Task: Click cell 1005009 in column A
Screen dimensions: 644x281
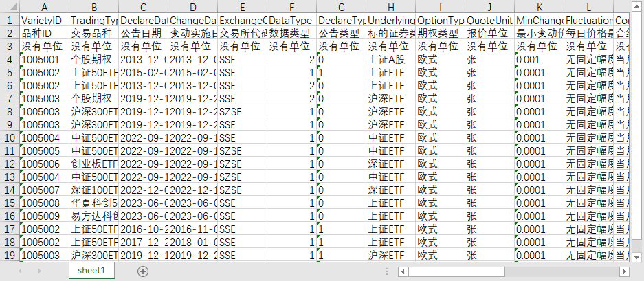Action: tap(45, 216)
